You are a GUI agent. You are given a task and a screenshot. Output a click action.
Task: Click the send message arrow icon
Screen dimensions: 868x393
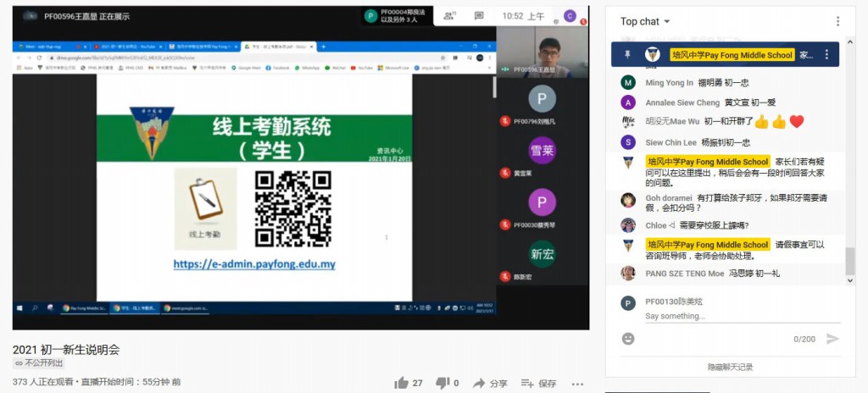point(832,339)
